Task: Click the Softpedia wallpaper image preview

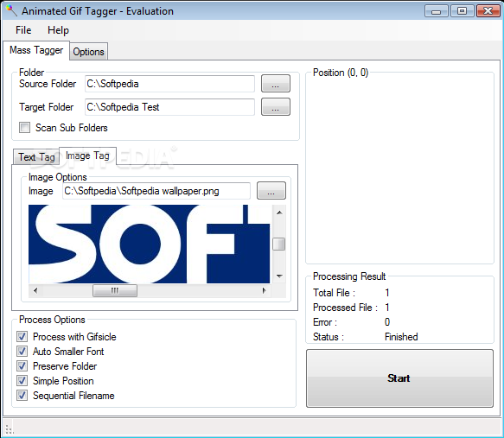Action: [150, 244]
